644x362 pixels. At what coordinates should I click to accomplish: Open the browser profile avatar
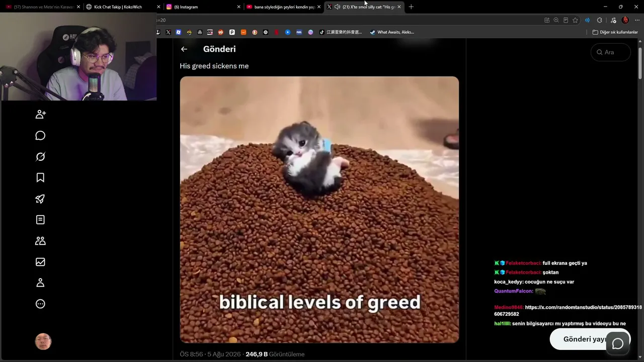coord(625,20)
